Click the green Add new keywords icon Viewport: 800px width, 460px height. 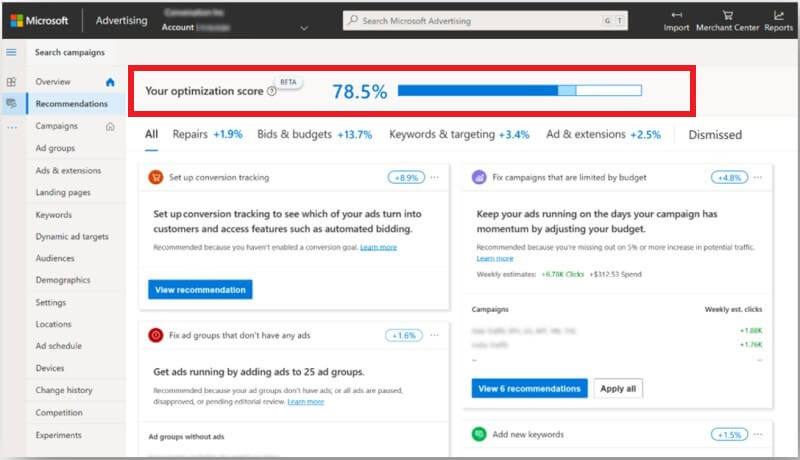(479, 434)
